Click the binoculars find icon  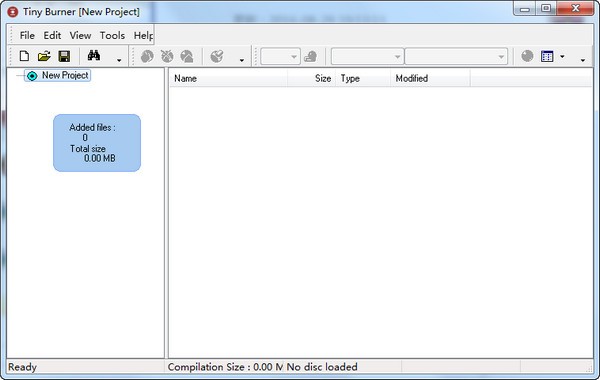(x=94, y=55)
